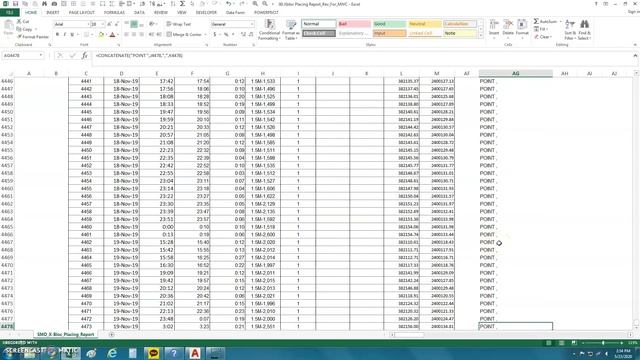This screenshot has width=640, height=360.
Task: Open the Name Box dropdown arrow
Action: pos(41,55)
